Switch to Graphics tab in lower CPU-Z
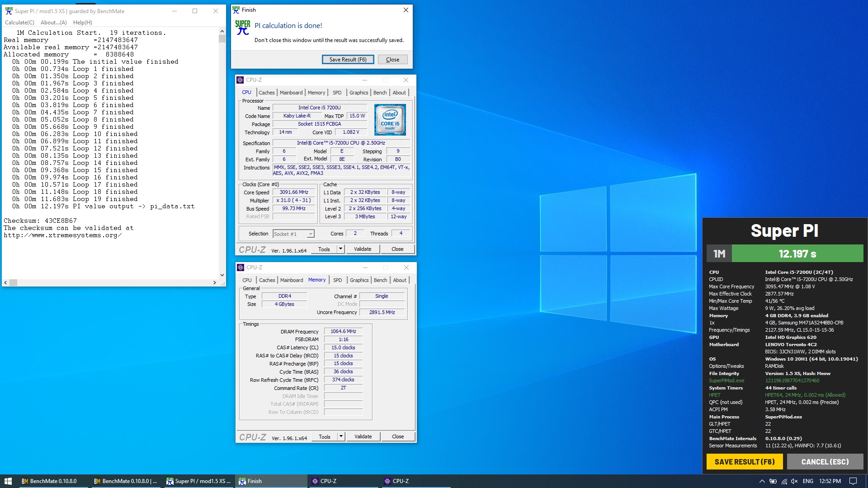This screenshot has height=488, width=868. pos(359,280)
